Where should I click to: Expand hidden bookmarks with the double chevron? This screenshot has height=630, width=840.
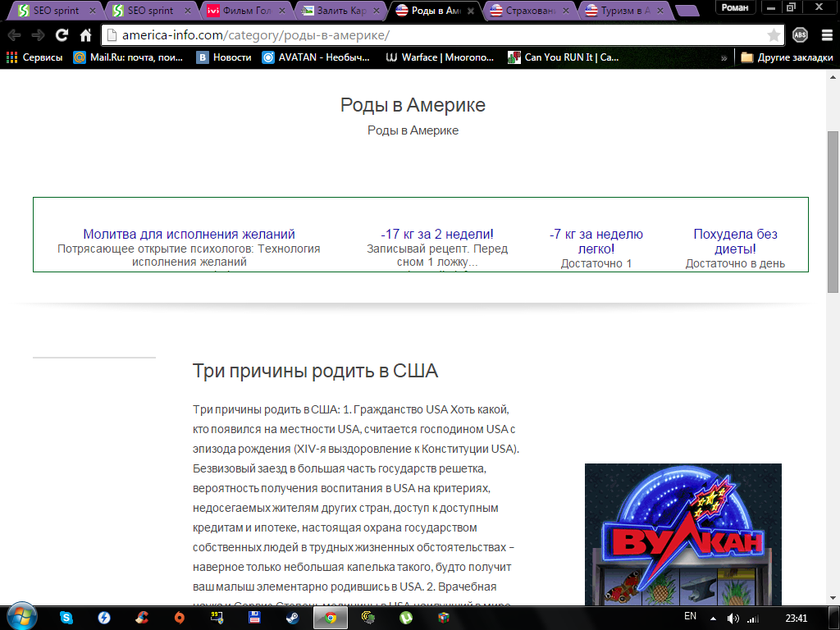coord(724,58)
